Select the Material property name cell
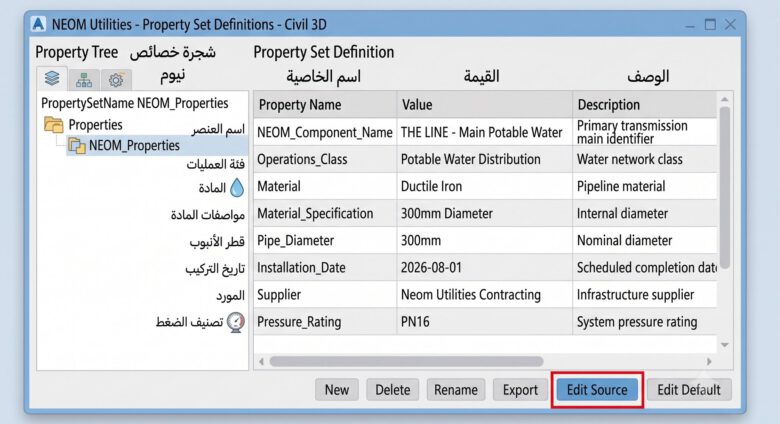The image size is (780, 424). [x=325, y=186]
